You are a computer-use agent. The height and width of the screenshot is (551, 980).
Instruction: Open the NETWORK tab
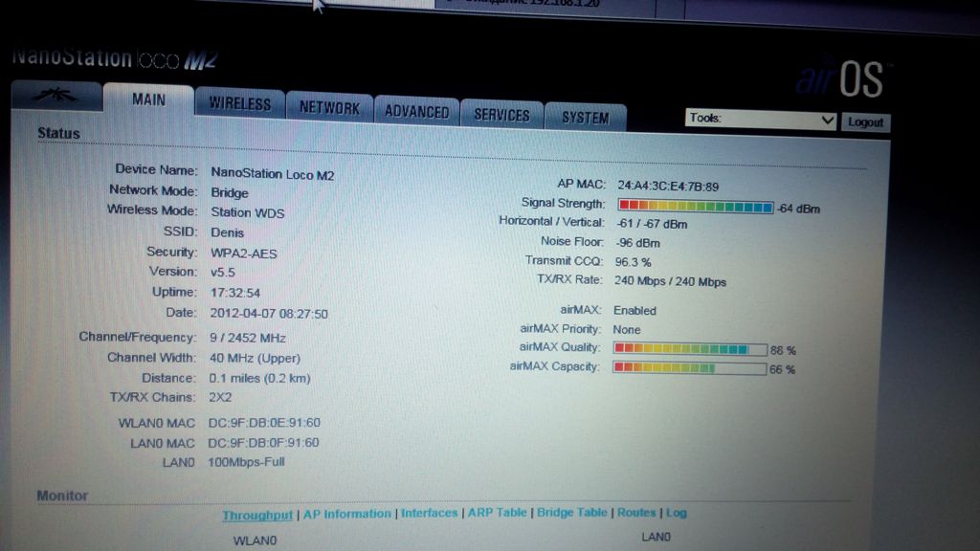330,107
